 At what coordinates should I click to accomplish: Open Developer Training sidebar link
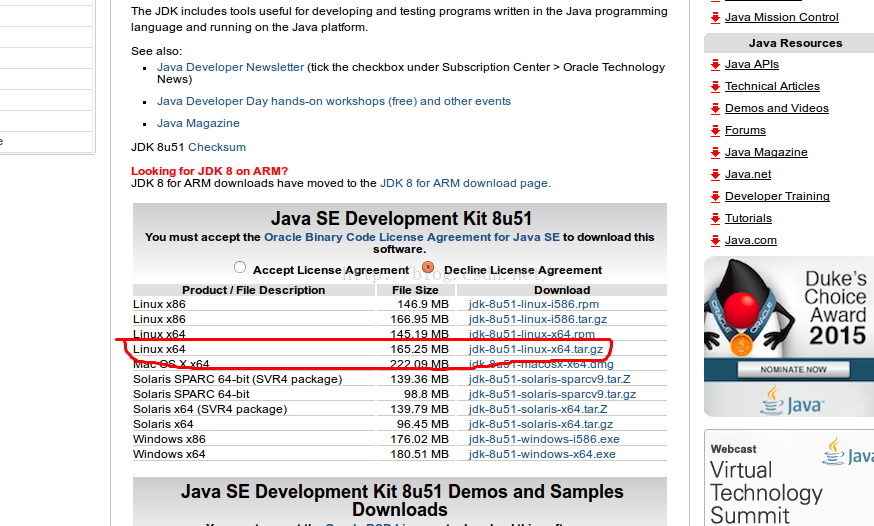[x=777, y=197]
